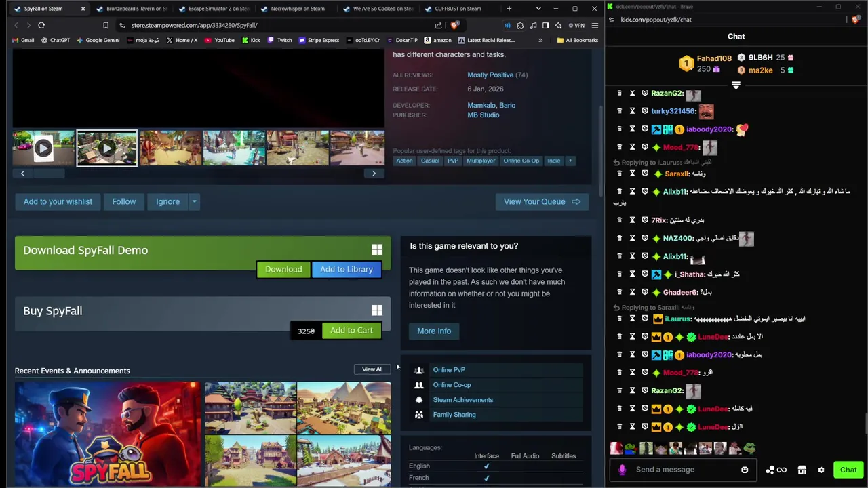Open emoji picker in Kick chat
The image size is (868, 488).
point(745,470)
